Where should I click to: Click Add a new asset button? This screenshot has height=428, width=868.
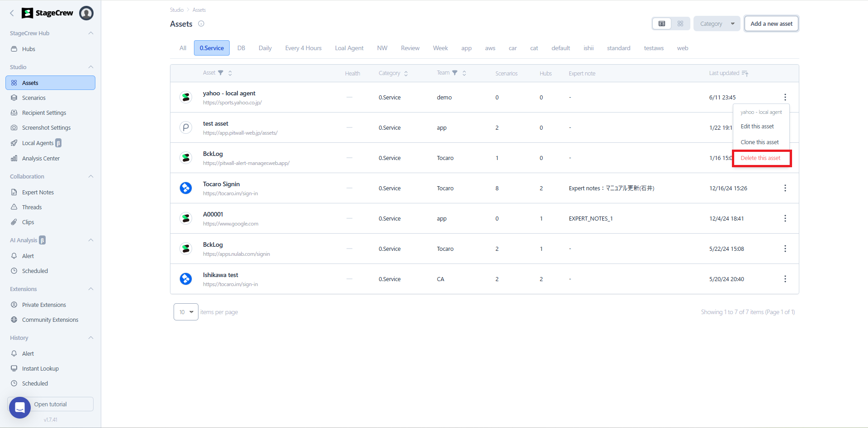coord(771,24)
